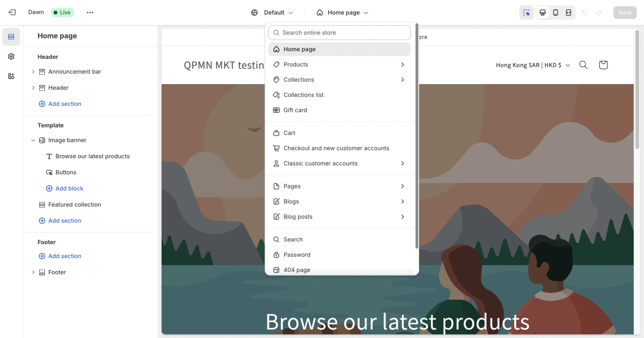Click the exit editor icon
Image resolution: width=644 pixels, height=338 pixels.
coord(12,12)
